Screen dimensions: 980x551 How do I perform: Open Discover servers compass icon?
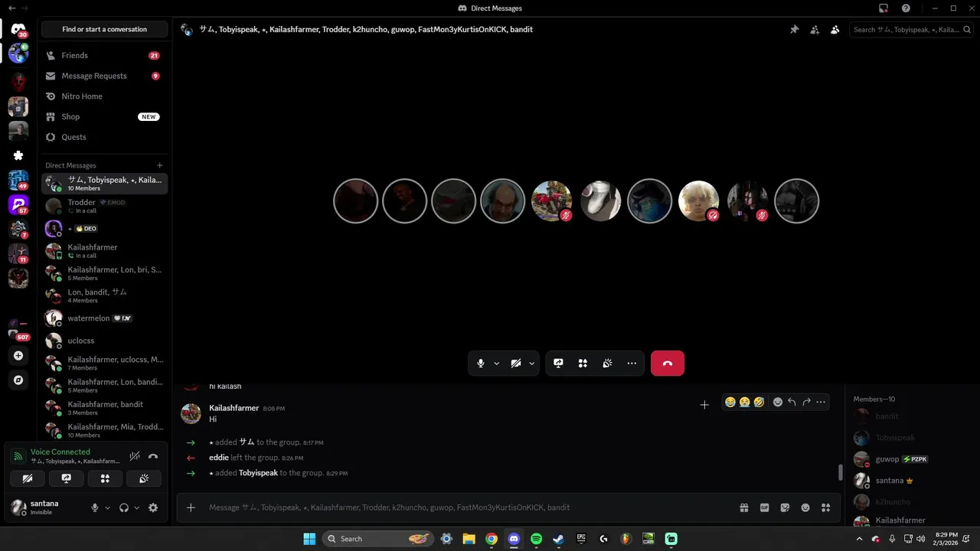18,380
